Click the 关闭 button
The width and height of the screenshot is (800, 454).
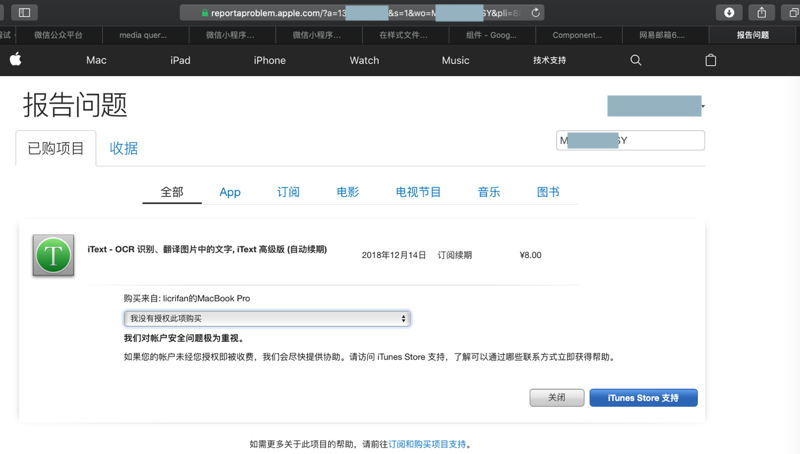[x=557, y=397]
